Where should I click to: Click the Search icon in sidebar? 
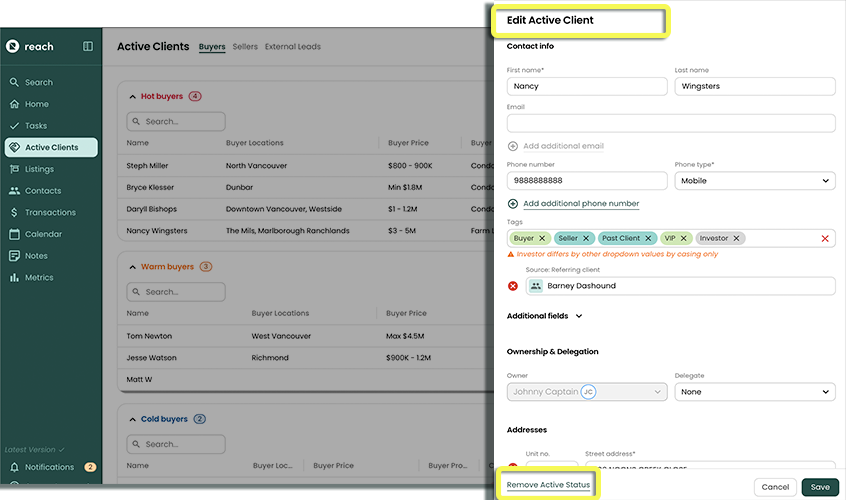(x=15, y=82)
